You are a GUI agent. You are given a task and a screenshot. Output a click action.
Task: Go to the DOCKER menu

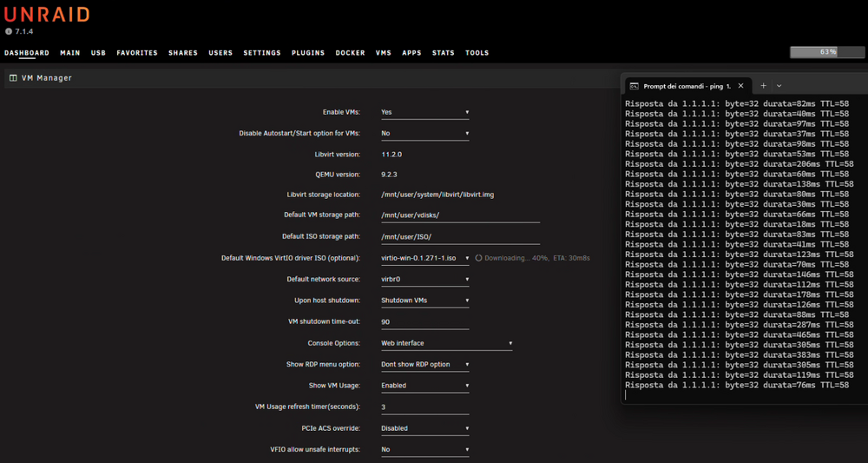[350, 53]
